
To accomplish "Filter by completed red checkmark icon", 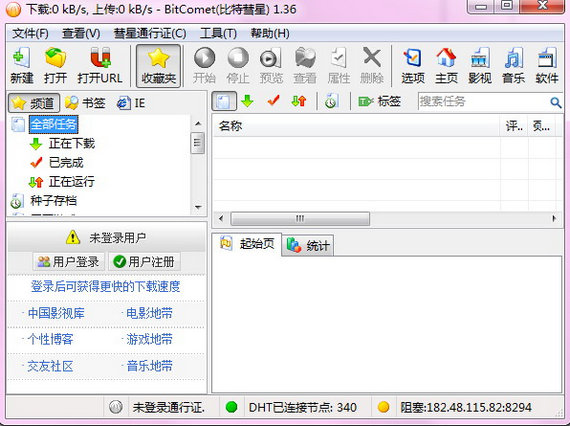I will (273, 100).
